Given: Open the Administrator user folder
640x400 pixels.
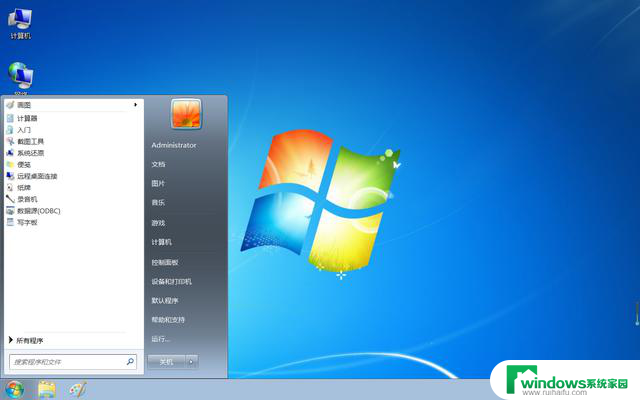Looking at the screenshot, I should pos(174,145).
